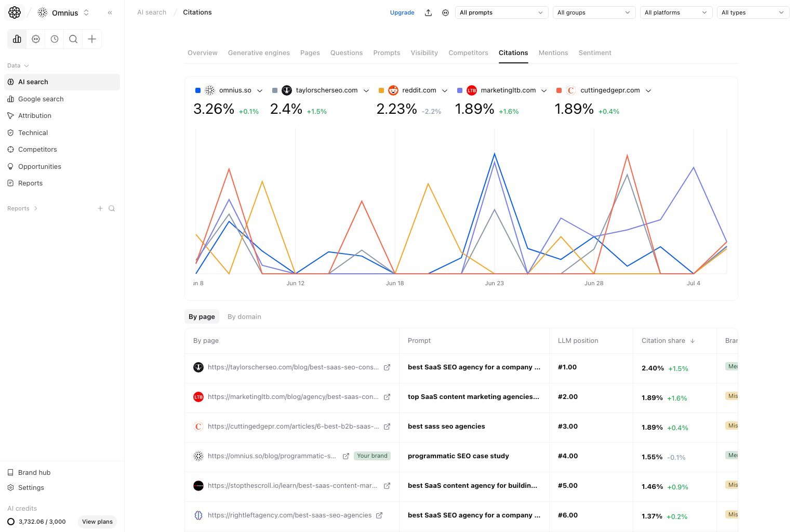Switch to the Overview tab
The image size is (798, 532).
203,53
